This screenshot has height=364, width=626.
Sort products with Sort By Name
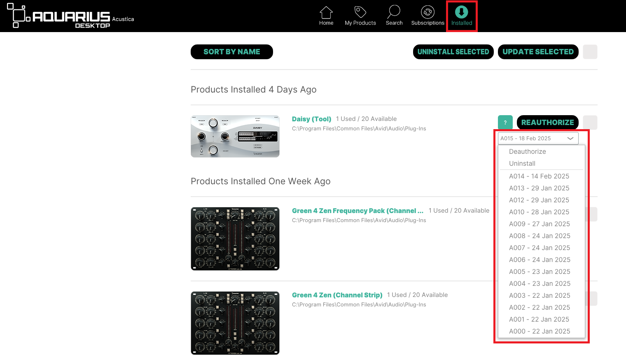[x=232, y=52]
